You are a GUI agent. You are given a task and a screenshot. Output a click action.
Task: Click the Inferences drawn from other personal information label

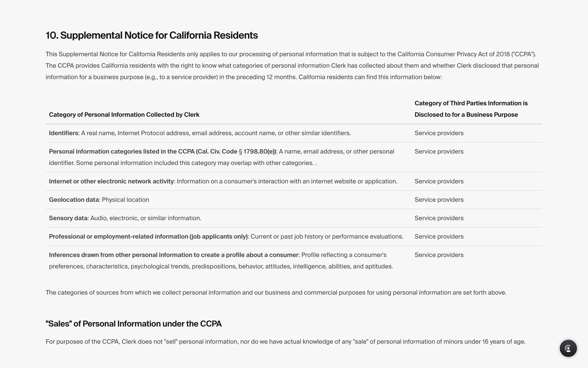[x=174, y=255]
